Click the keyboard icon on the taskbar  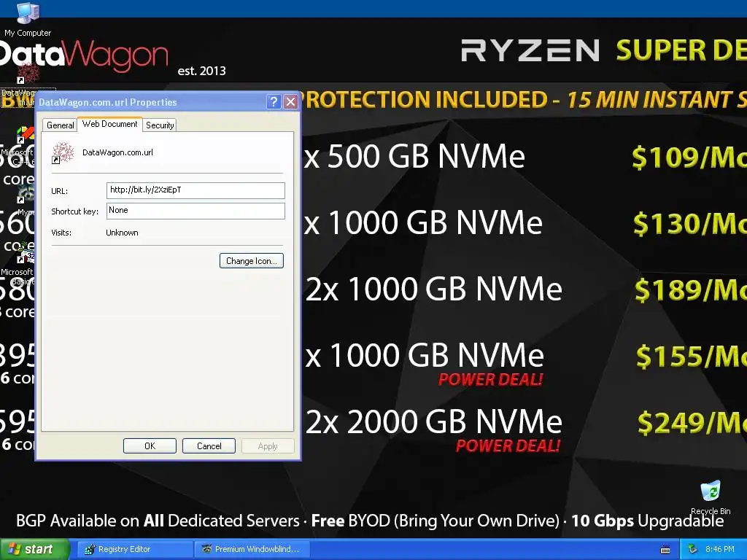pyautogui.click(x=665, y=550)
